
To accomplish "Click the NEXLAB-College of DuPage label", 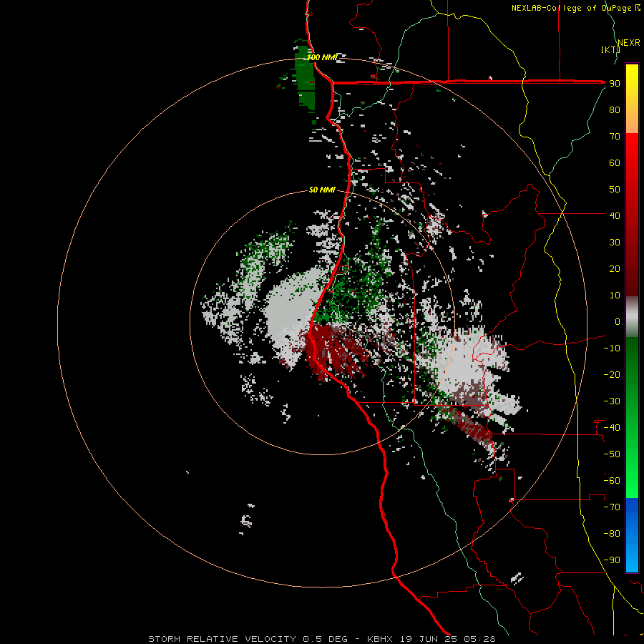I will 571,8.
